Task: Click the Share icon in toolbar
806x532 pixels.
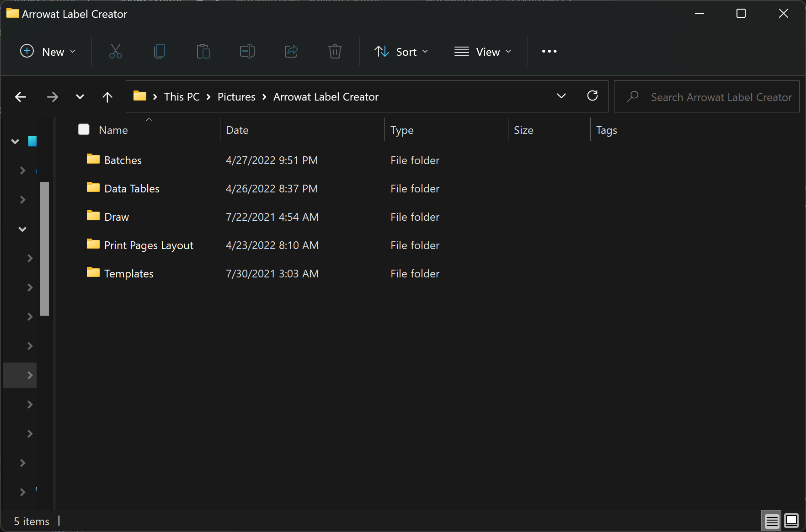Action: click(291, 51)
